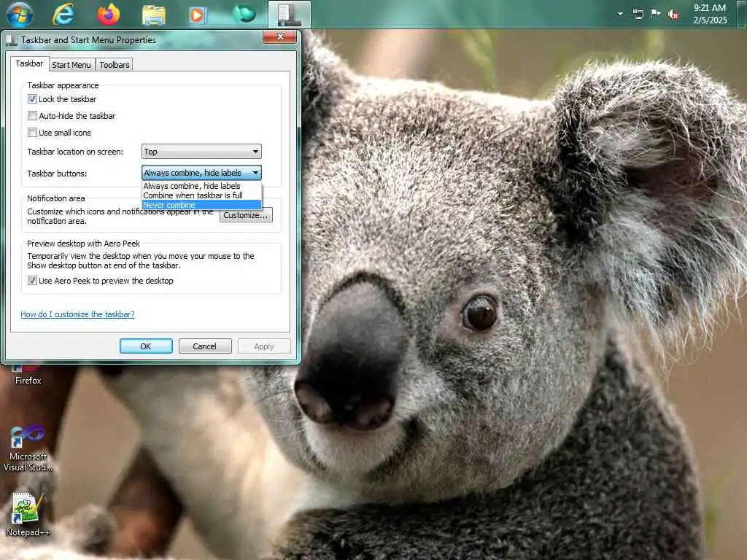This screenshot has height=560, width=747.
Task: Launch Internet Explorer from taskbar
Action: [63, 14]
